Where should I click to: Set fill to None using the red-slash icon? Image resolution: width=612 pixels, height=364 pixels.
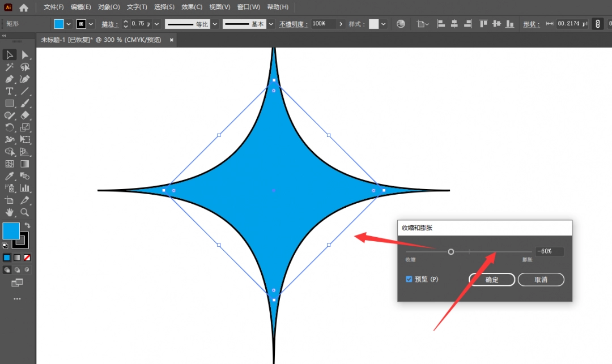coord(27,258)
